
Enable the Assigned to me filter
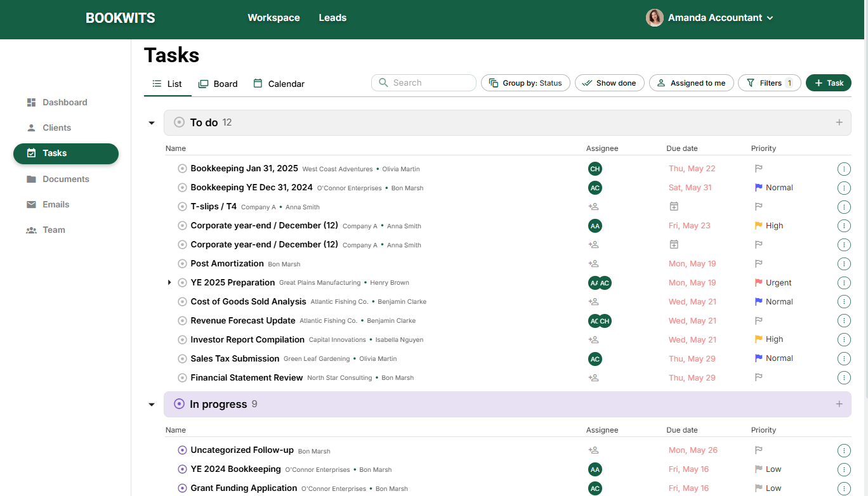click(691, 82)
